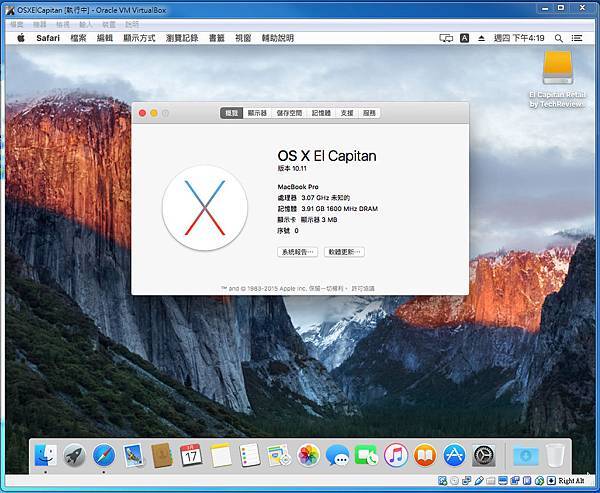Open 許可協議 license agreement link
This screenshot has width=600, height=493.
click(x=363, y=289)
